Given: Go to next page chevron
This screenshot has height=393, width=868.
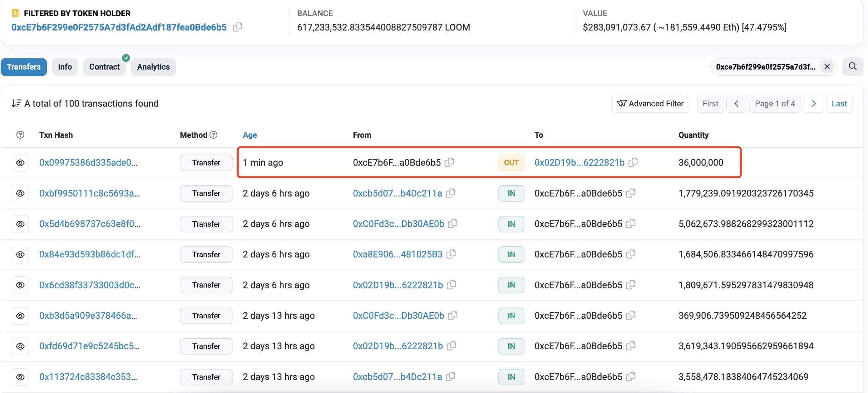Looking at the screenshot, I should (x=813, y=104).
